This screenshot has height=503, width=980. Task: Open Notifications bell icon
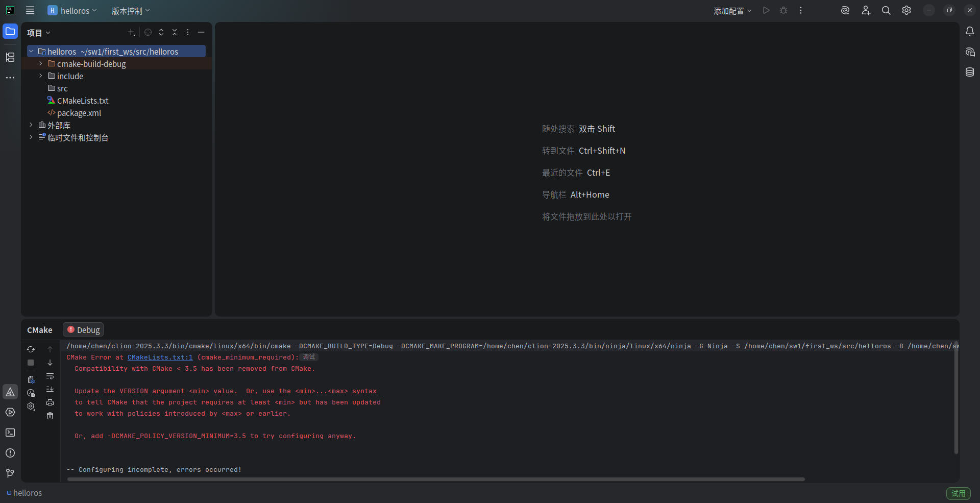coord(970,31)
